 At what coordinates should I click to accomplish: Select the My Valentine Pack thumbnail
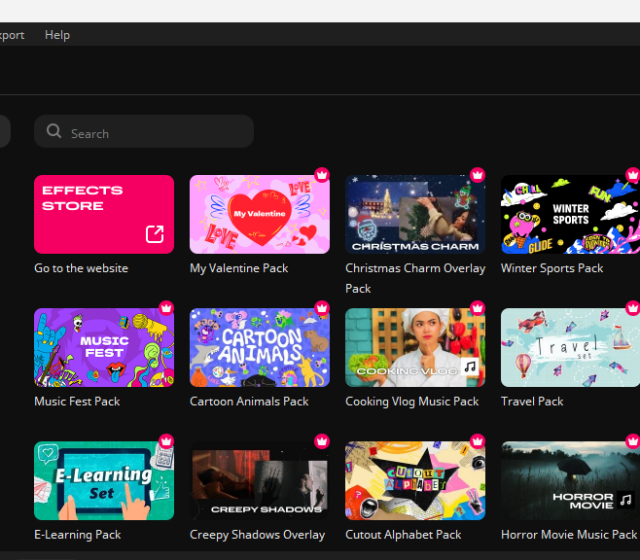[259, 215]
